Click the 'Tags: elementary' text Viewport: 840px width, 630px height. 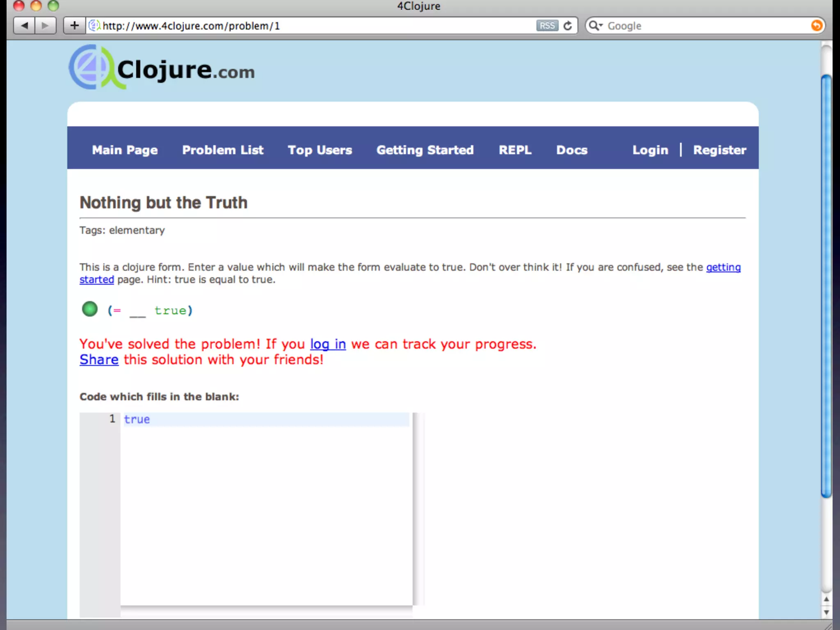tap(122, 231)
